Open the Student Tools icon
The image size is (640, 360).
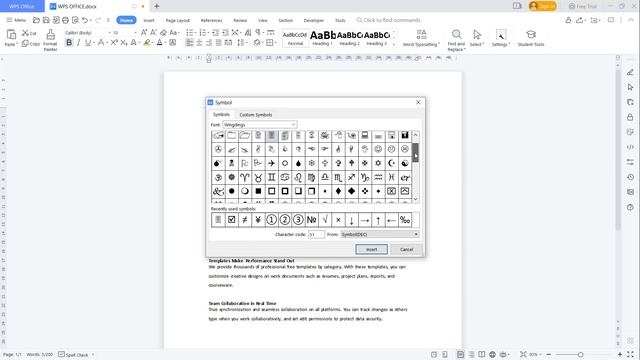point(531,38)
